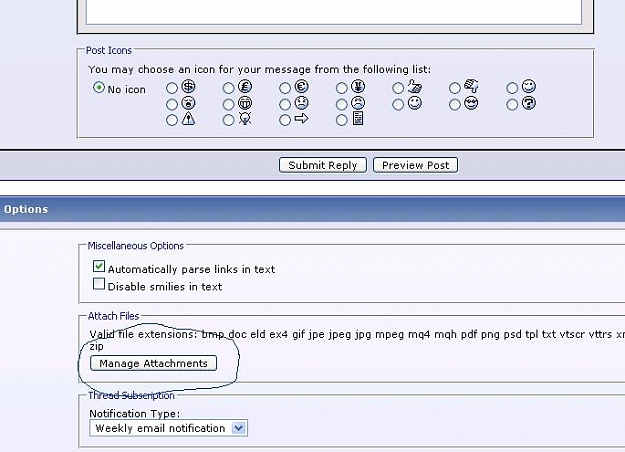Click the question mark post icon

[529, 103]
